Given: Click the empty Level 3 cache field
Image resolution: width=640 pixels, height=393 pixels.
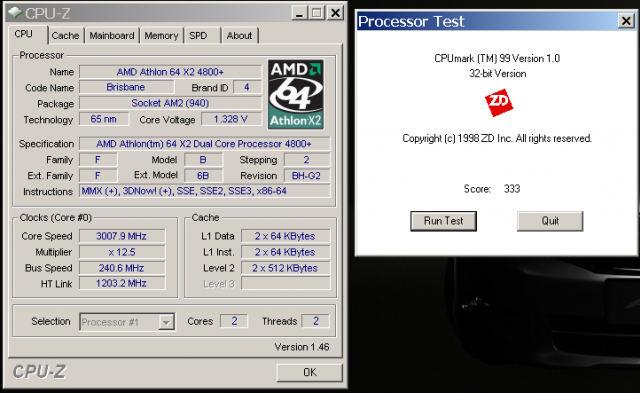Looking at the screenshot, I should [x=285, y=283].
